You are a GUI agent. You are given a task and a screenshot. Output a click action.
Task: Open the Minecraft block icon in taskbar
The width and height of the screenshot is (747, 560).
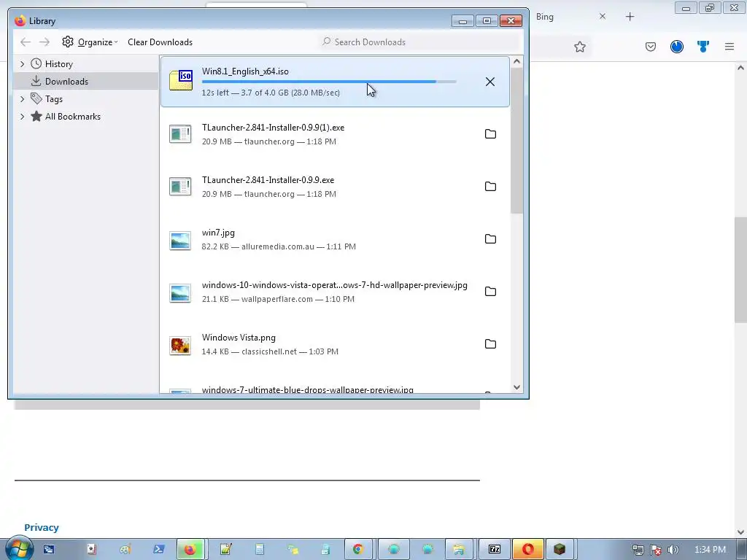tap(560, 550)
